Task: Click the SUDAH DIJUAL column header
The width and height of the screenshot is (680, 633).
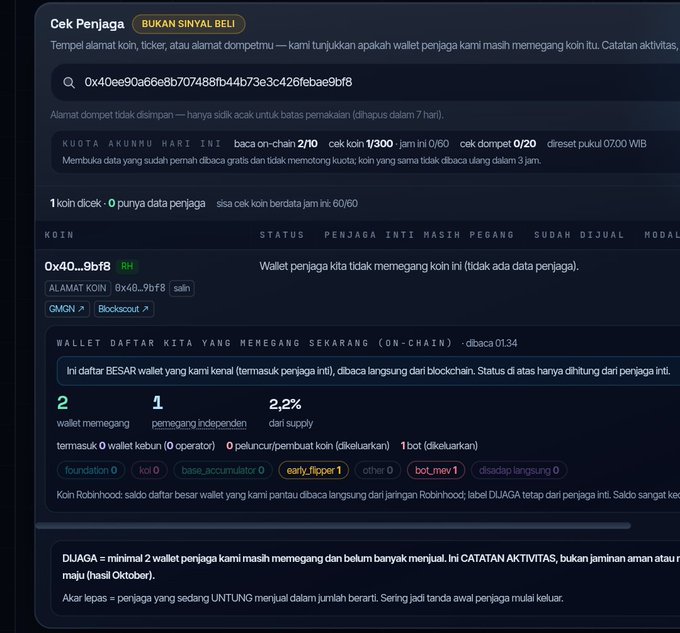Action: point(579,235)
